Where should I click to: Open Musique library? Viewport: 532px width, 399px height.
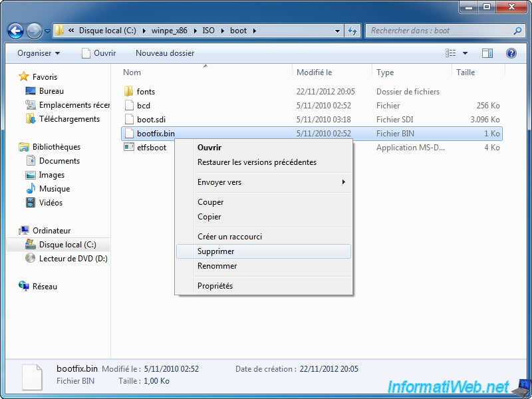(55, 189)
